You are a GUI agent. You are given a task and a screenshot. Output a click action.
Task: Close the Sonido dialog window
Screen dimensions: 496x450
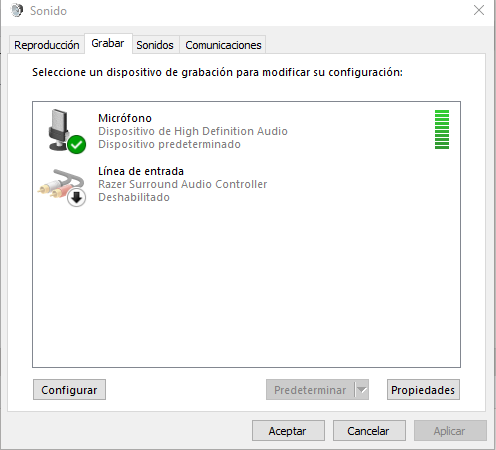point(479,10)
